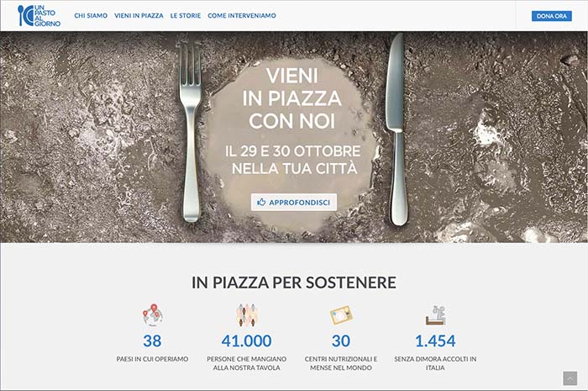588x391 pixels.
Task: Click the plate and placemat icon
Action: (341, 315)
